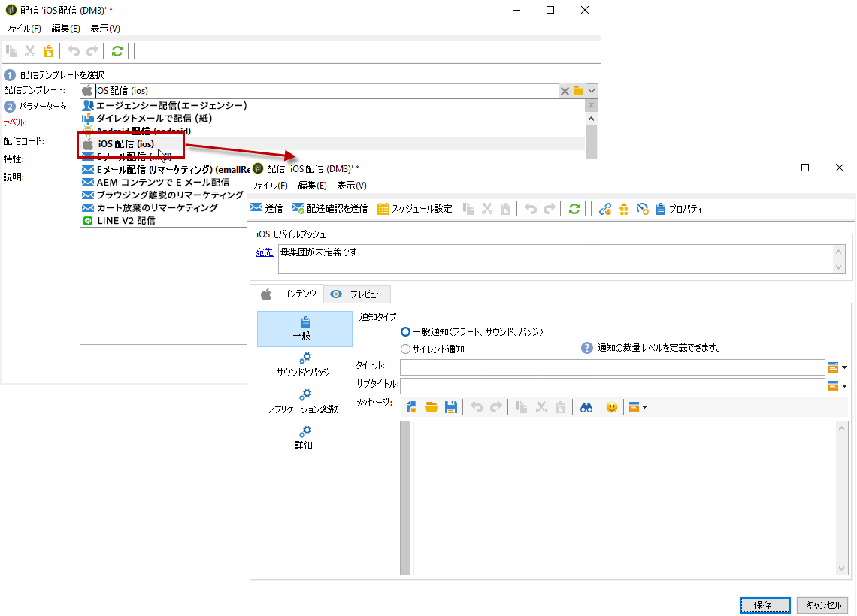
Task: Click the new-content icon in message toolbar
Action: point(411,407)
